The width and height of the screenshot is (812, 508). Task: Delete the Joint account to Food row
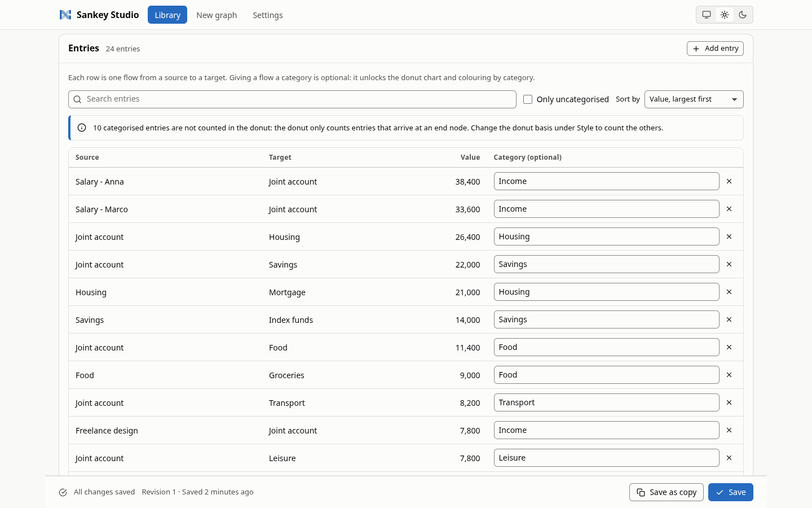(x=729, y=347)
